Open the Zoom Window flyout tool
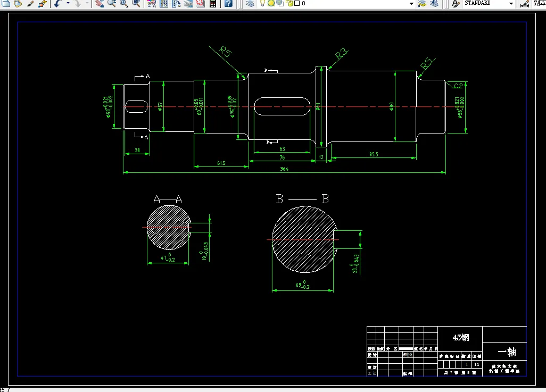 (x=124, y=4)
